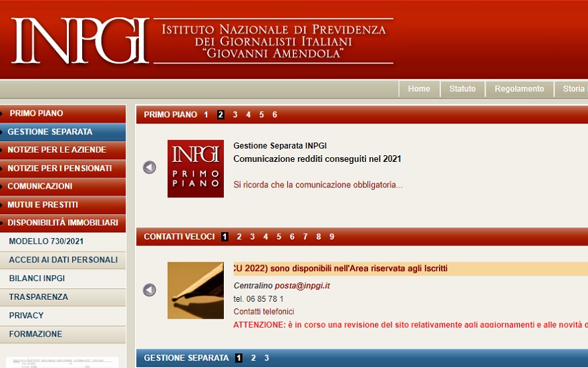
Task: Open the INPGI Primo Piano thumbnail image
Action: [195, 169]
